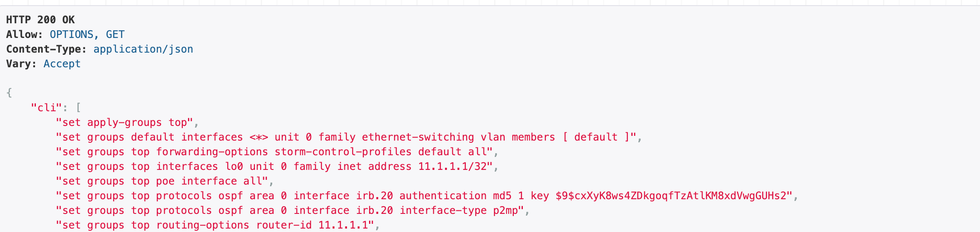
Task: Select the Accept header value
Action: pyautogui.click(x=62, y=64)
